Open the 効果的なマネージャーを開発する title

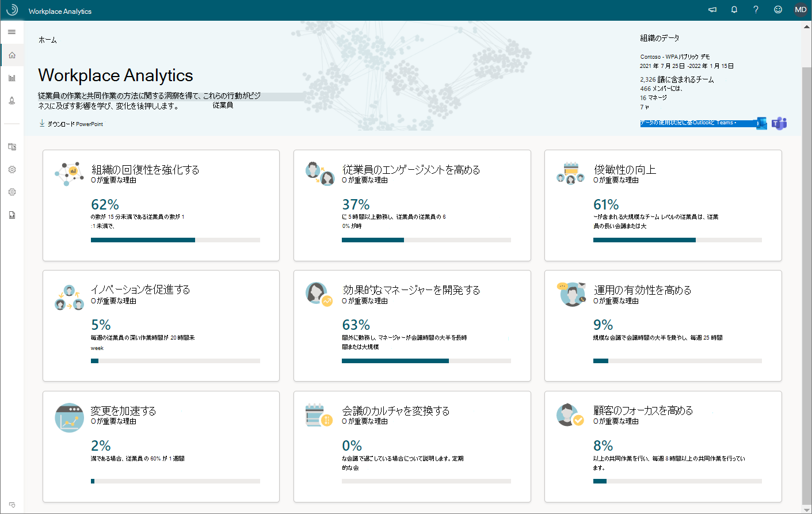click(x=411, y=290)
